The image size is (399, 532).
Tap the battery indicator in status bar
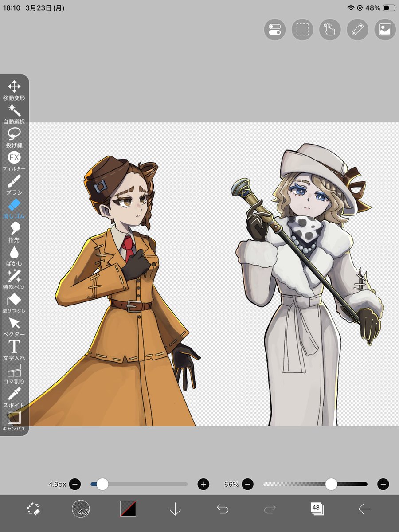389,8
